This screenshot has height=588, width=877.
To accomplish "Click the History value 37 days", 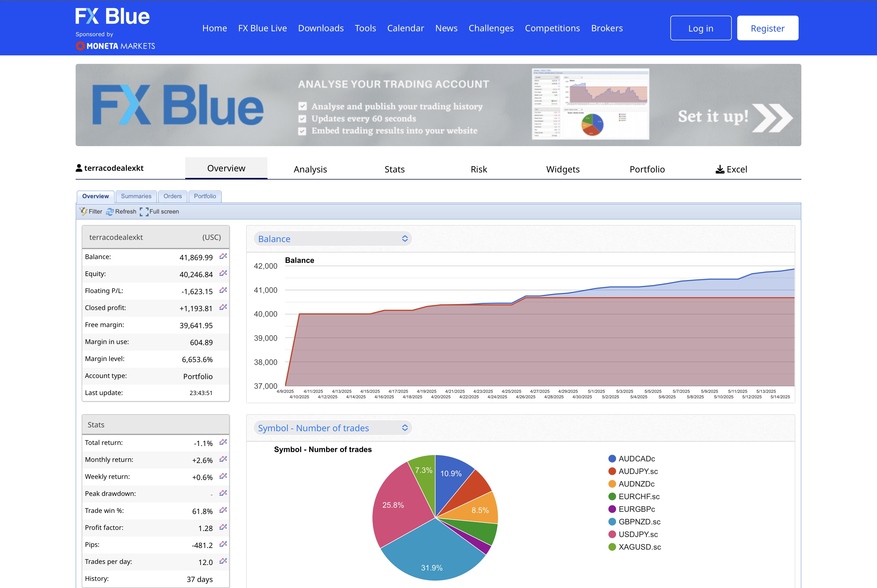I will [x=200, y=580].
